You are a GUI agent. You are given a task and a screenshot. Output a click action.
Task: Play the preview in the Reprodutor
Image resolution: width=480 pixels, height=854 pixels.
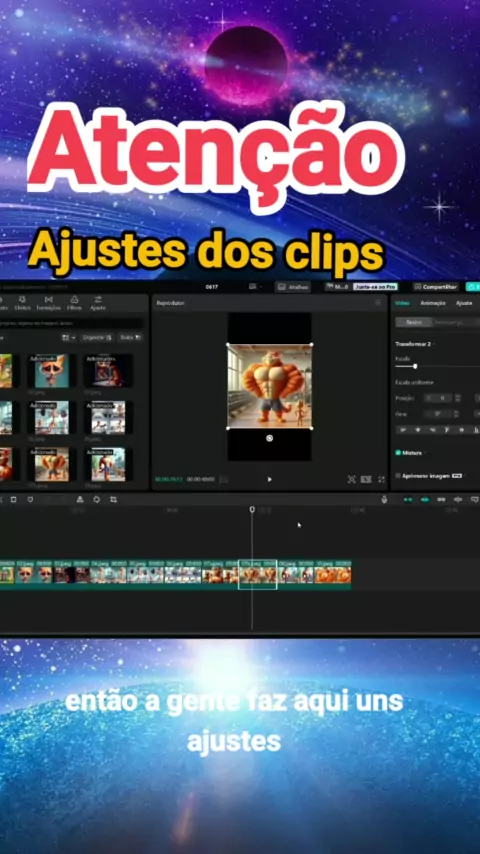tap(269, 479)
